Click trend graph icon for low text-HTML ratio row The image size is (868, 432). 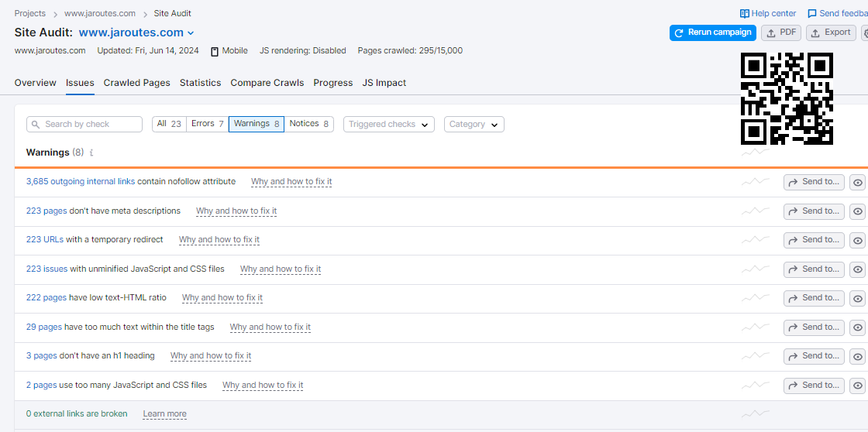pyautogui.click(x=755, y=298)
